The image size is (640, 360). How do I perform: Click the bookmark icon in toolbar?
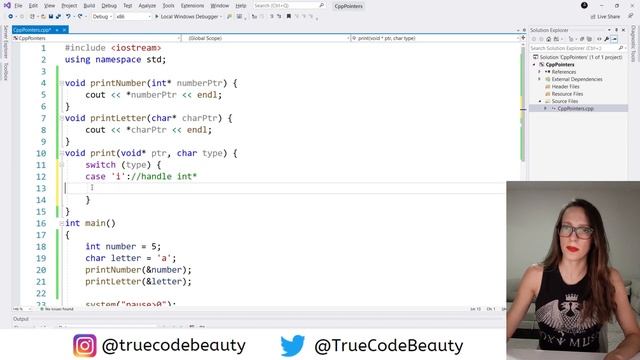289,16
